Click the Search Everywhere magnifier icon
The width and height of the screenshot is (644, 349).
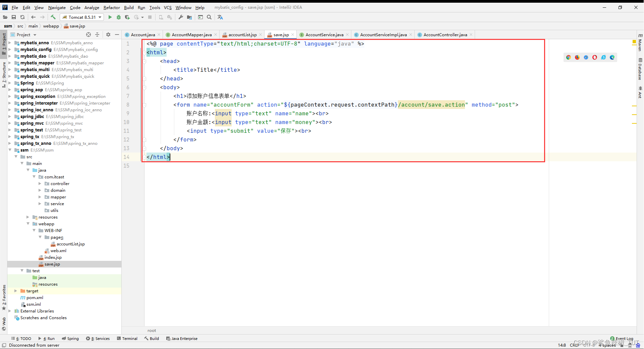pyautogui.click(x=209, y=17)
